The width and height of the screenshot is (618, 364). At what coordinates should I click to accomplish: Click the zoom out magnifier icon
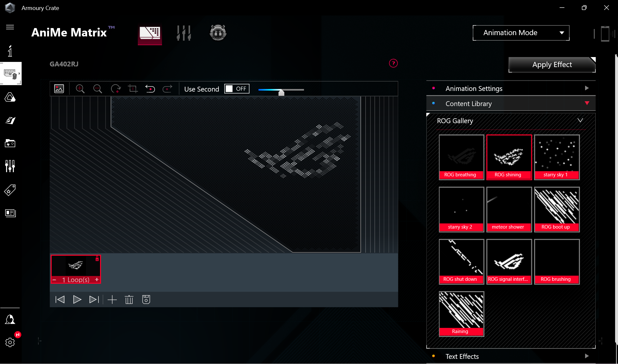pos(97,89)
